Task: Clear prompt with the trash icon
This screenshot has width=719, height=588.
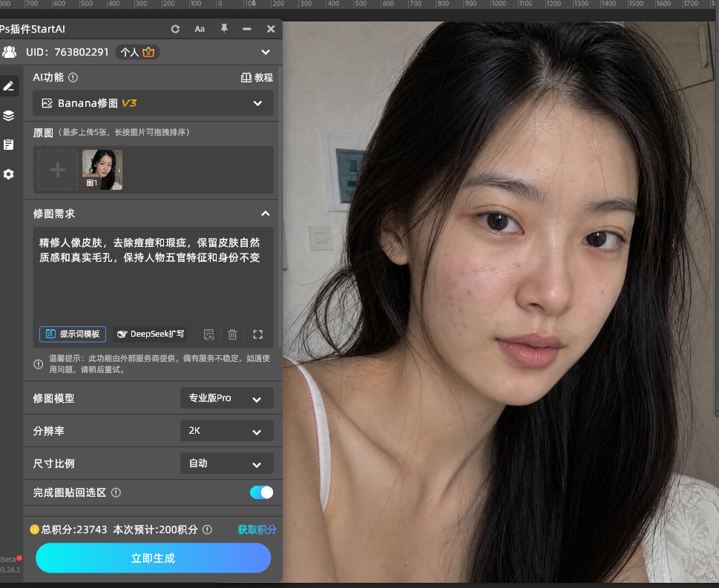Action: click(x=232, y=334)
